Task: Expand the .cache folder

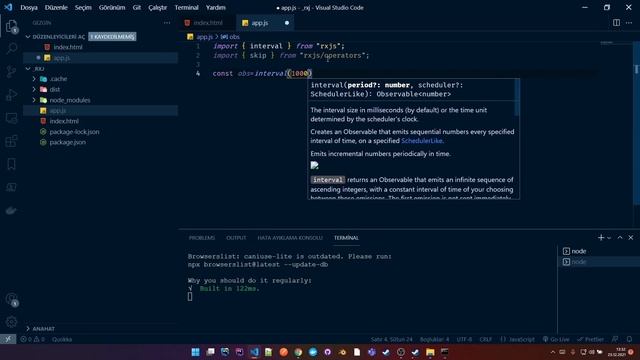Action: [x=34, y=79]
